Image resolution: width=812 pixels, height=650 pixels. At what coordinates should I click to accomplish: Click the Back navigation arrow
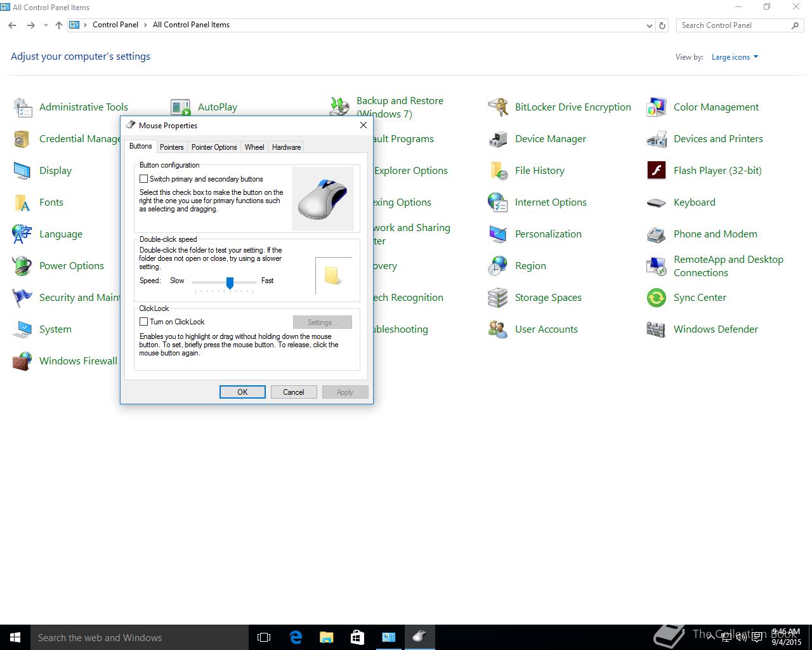coord(12,25)
